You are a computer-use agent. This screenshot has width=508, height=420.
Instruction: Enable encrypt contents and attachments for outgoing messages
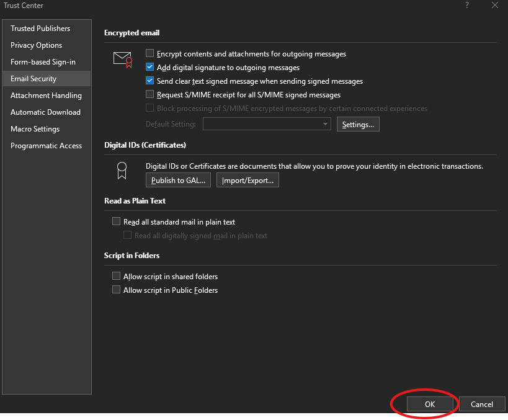click(149, 54)
